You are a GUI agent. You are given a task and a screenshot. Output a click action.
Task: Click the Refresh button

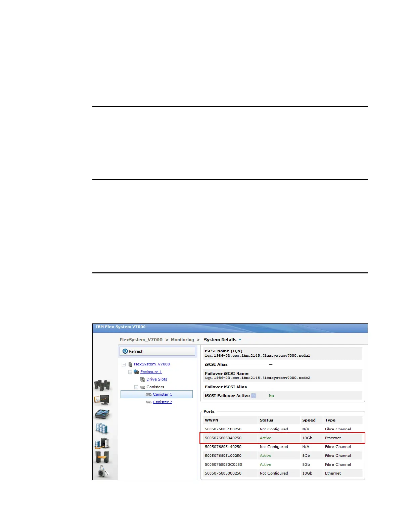157,351
